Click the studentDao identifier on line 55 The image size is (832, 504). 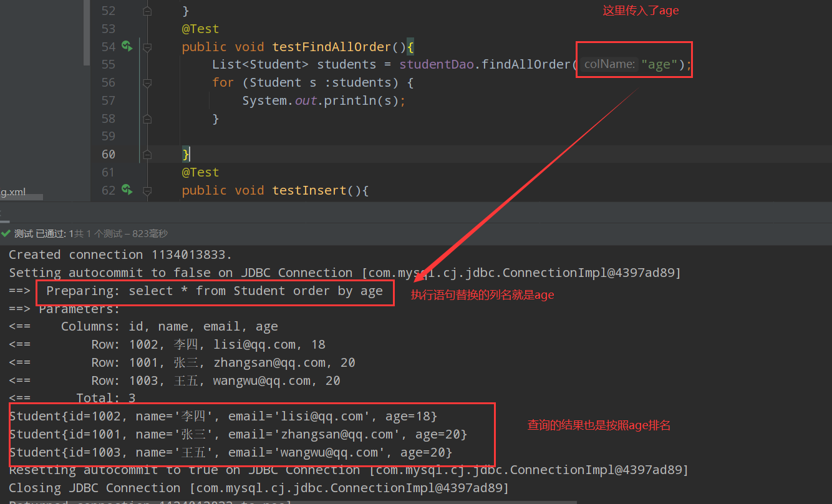(x=437, y=64)
